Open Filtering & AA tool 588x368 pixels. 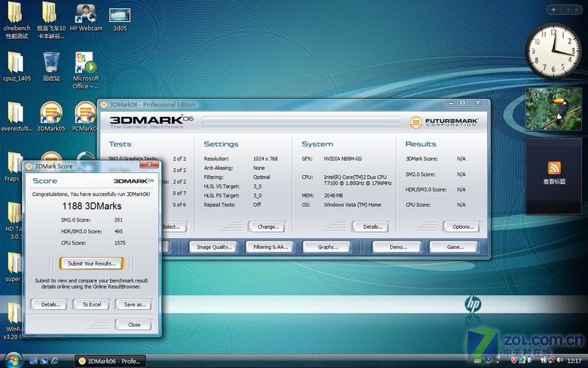point(270,247)
